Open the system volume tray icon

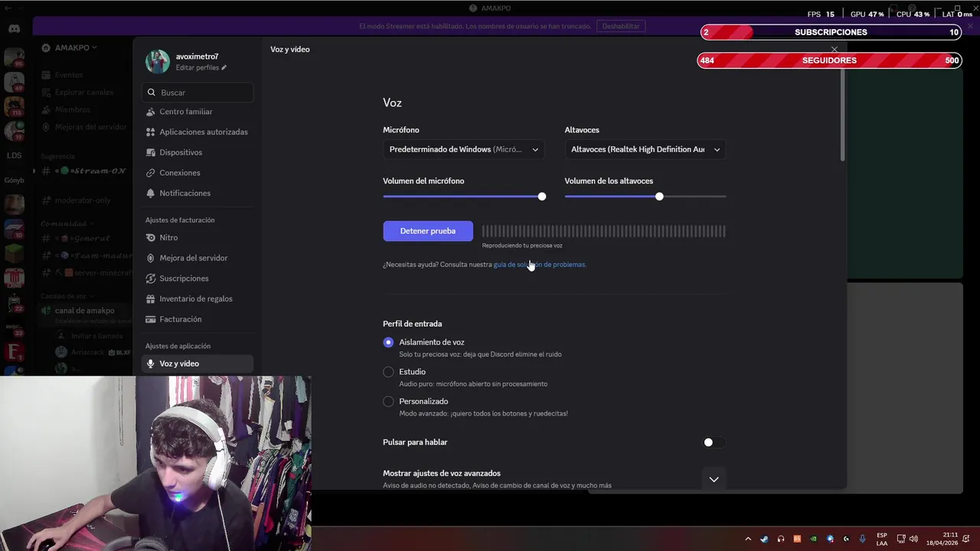913,539
